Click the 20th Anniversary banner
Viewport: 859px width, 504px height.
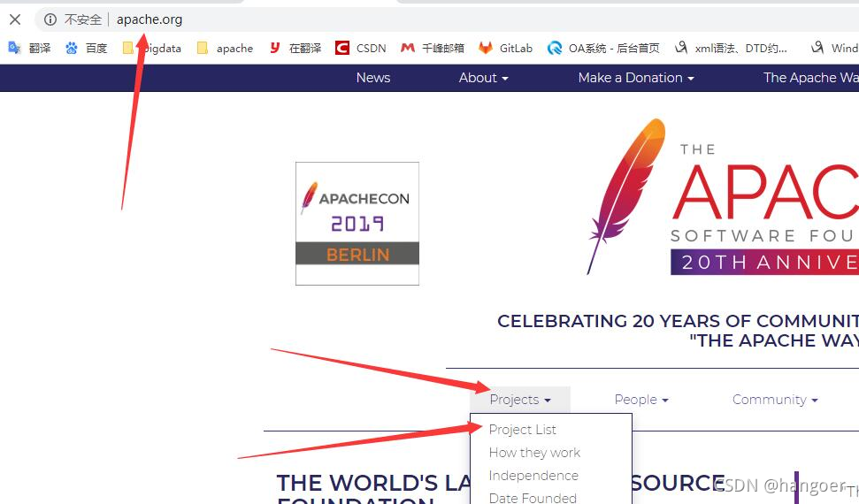pyautogui.click(x=764, y=262)
